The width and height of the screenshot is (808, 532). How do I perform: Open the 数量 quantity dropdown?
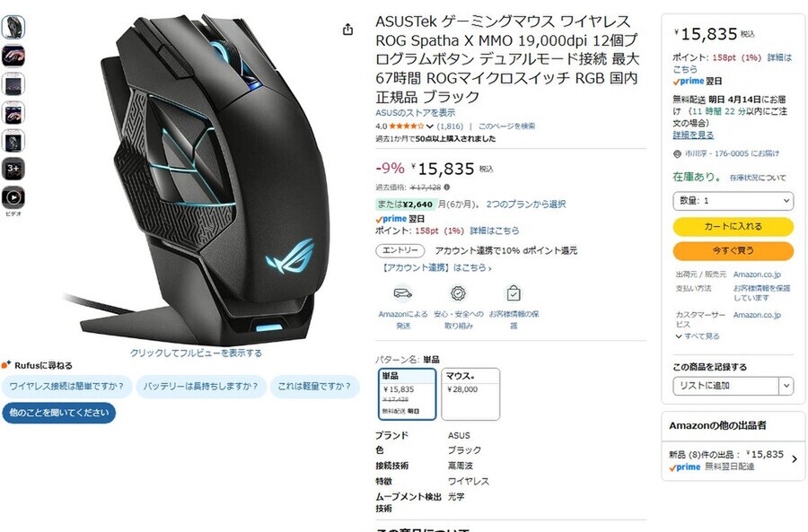pos(733,200)
